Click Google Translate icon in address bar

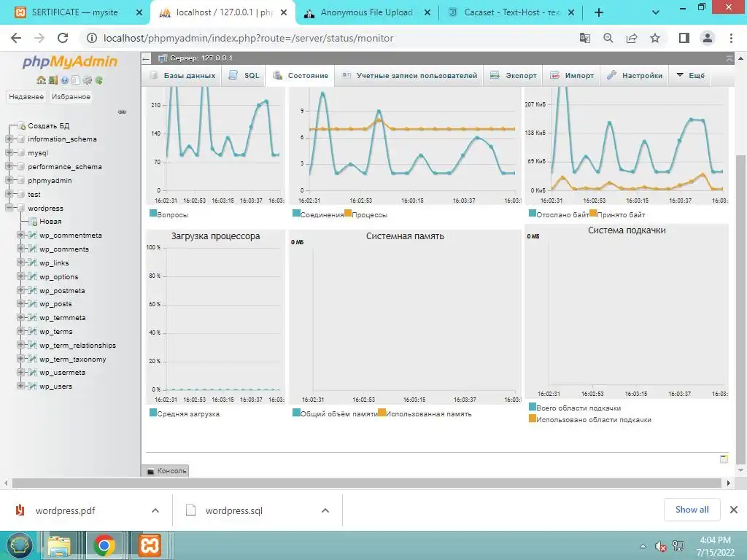pos(584,38)
